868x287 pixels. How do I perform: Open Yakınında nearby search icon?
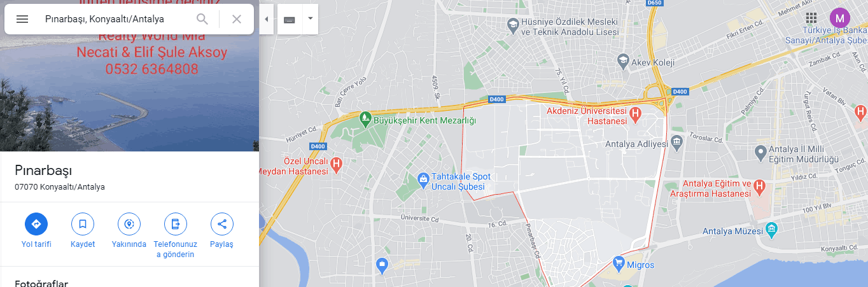point(129,224)
